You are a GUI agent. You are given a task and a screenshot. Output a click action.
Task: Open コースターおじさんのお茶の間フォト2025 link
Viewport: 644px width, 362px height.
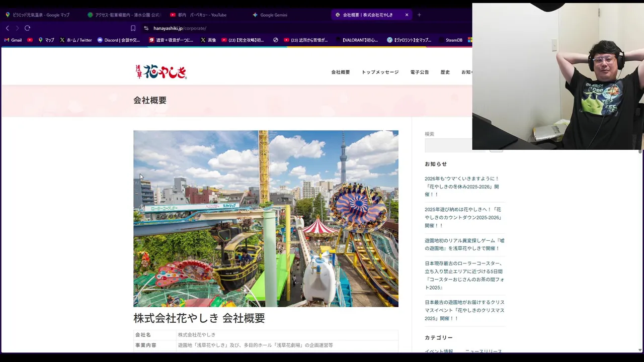(x=464, y=276)
